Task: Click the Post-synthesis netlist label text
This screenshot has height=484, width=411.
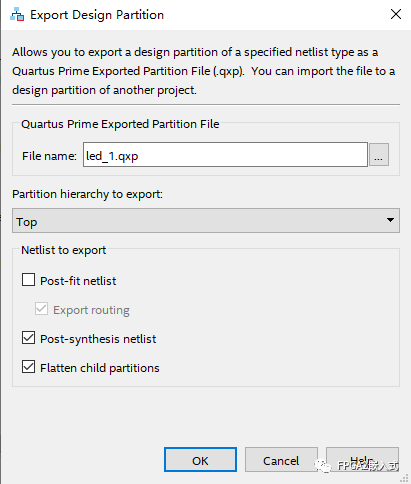Action: point(98,339)
